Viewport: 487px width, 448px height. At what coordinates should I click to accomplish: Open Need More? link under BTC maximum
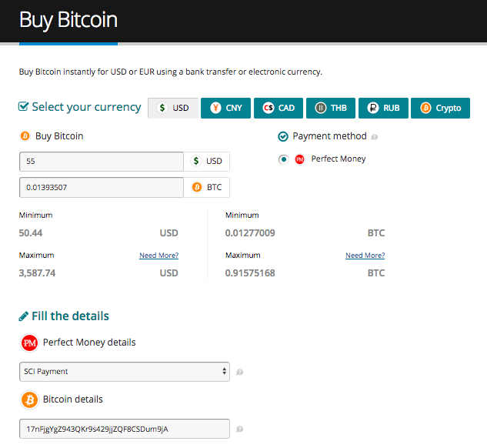365,256
